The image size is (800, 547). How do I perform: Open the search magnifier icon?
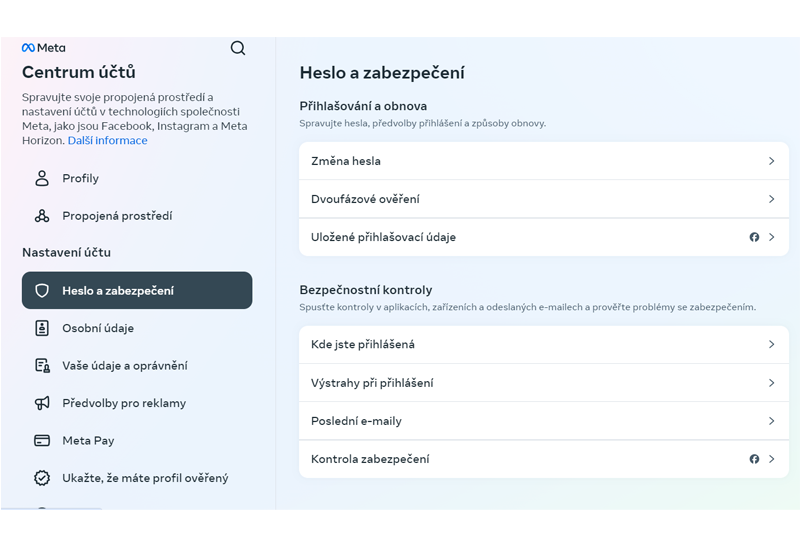pos(238,48)
